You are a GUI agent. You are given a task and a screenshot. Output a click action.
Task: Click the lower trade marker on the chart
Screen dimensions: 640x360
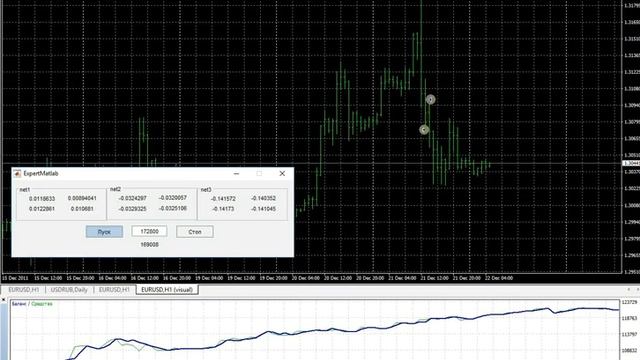click(x=424, y=130)
